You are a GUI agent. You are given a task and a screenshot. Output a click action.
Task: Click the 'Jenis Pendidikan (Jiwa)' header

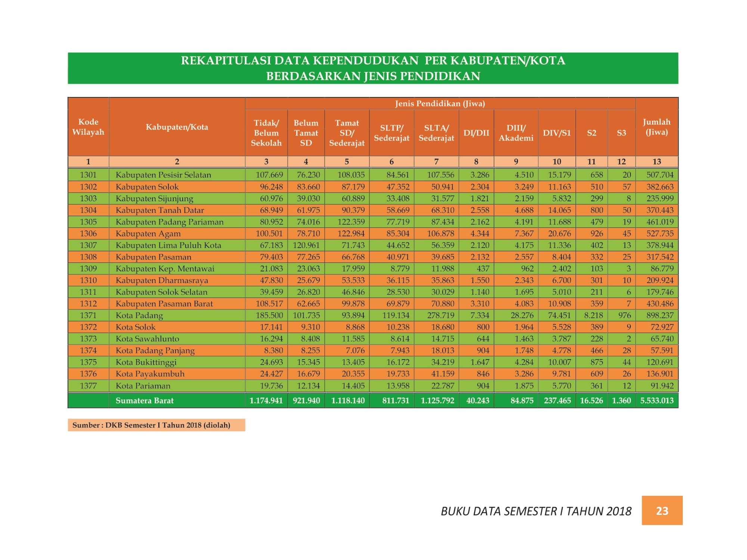pos(440,103)
